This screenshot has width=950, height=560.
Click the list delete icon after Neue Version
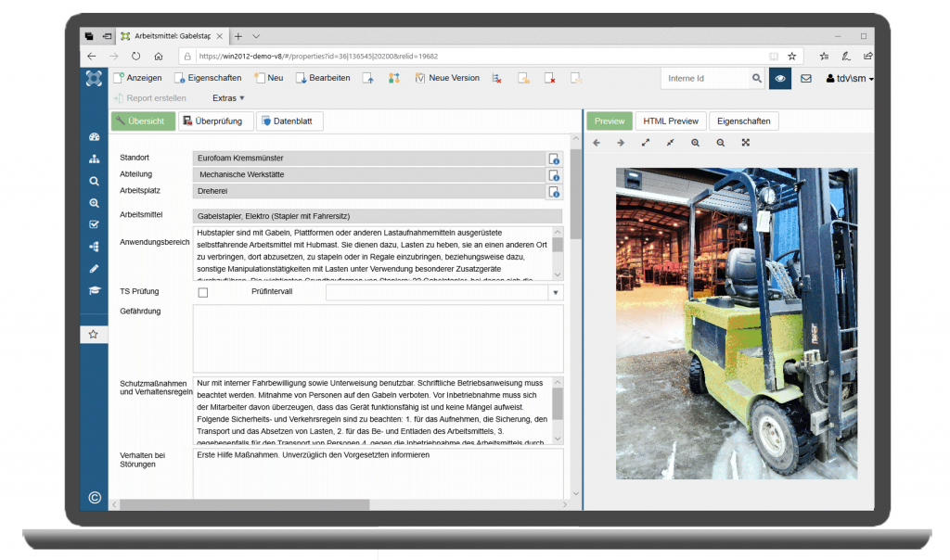pos(497,78)
